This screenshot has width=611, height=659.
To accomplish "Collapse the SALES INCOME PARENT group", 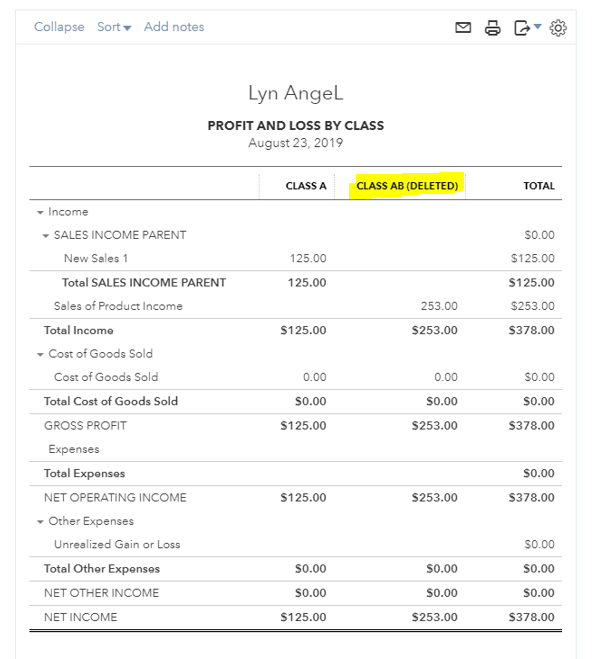I will pos(46,236).
